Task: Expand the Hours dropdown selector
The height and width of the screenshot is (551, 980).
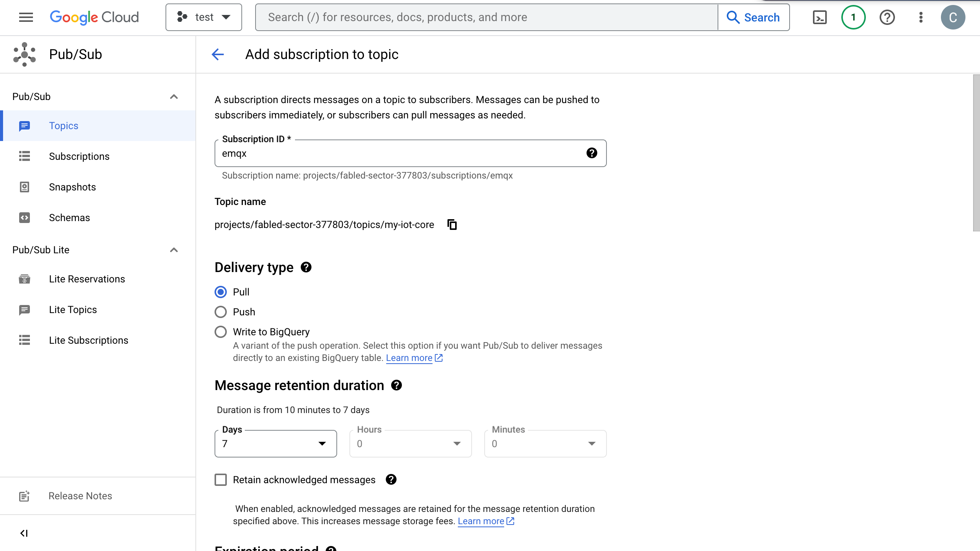Action: tap(457, 443)
